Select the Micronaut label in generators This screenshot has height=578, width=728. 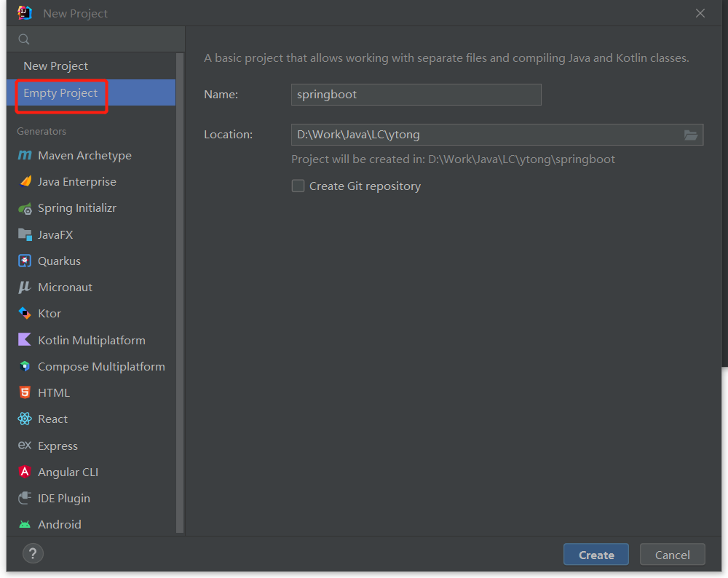coord(65,288)
